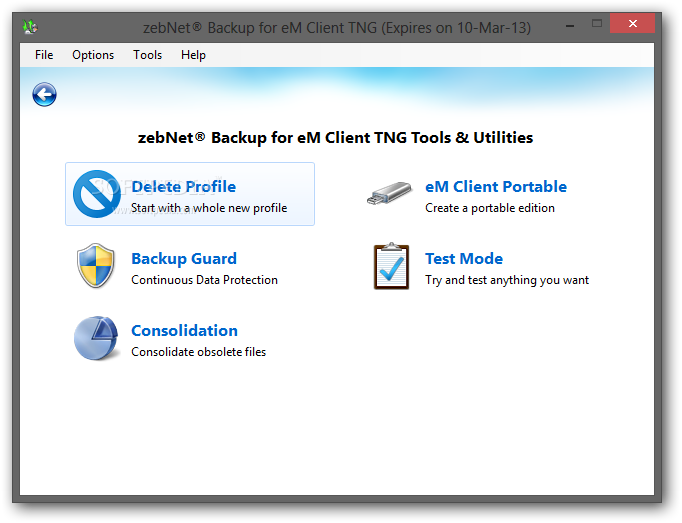Click the Consolidation pie chart icon
This screenshot has height=523, width=682.
click(x=96, y=338)
